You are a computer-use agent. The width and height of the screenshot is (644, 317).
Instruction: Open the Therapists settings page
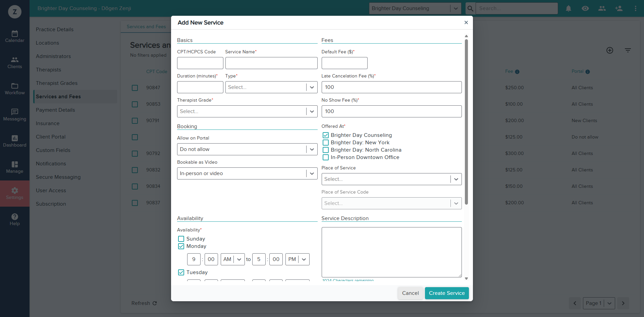(x=49, y=70)
